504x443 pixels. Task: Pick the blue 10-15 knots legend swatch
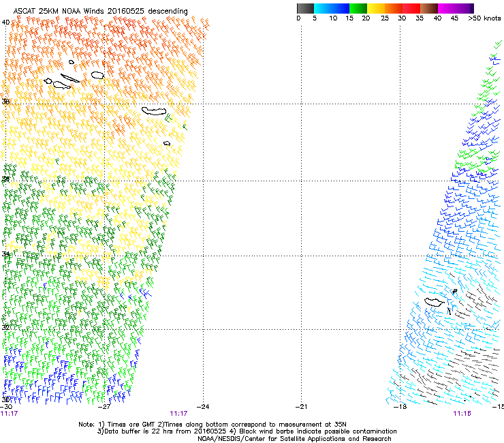[341, 8]
